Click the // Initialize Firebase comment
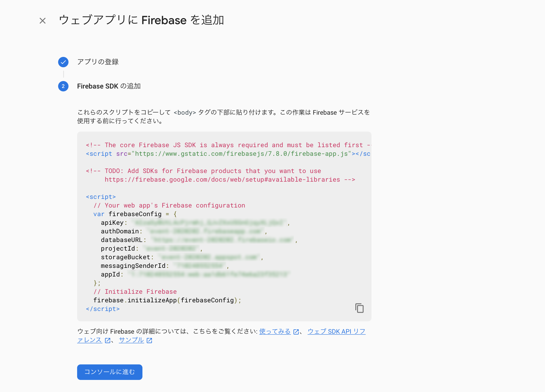 pos(135,292)
